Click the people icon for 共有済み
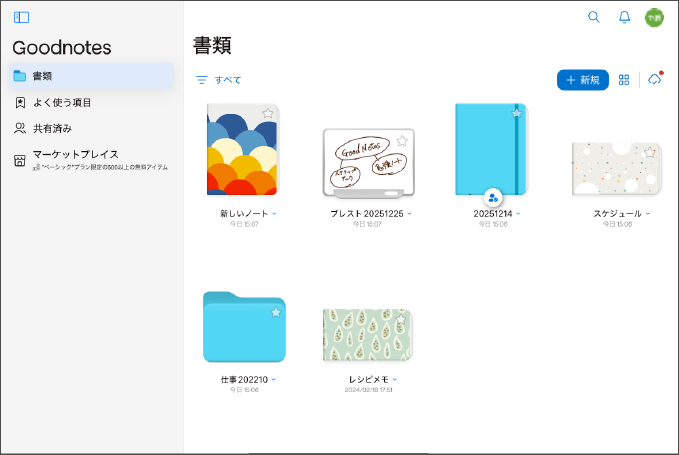The image size is (679, 455). 19,128
